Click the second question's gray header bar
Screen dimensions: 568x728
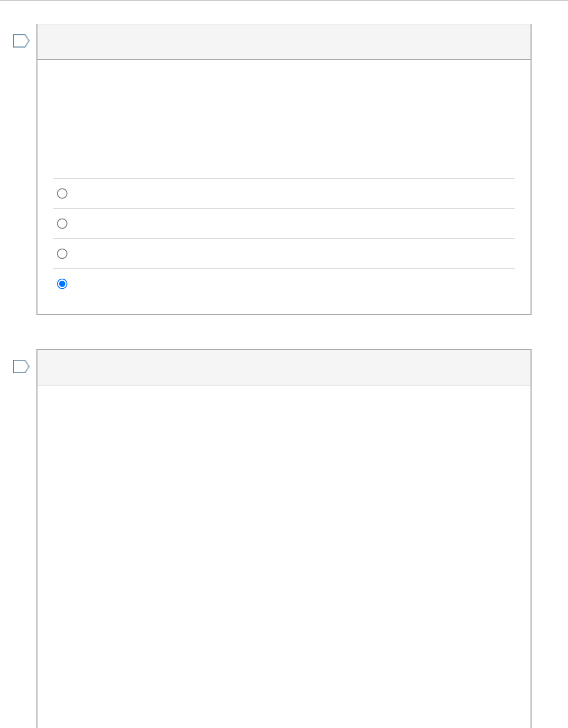(284, 367)
